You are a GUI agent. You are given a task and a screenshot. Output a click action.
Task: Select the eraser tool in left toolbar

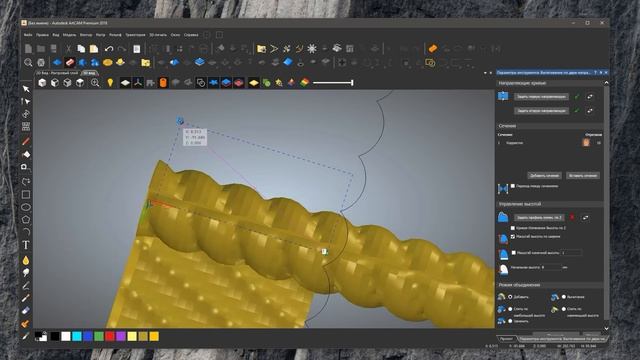click(x=26, y=311)
